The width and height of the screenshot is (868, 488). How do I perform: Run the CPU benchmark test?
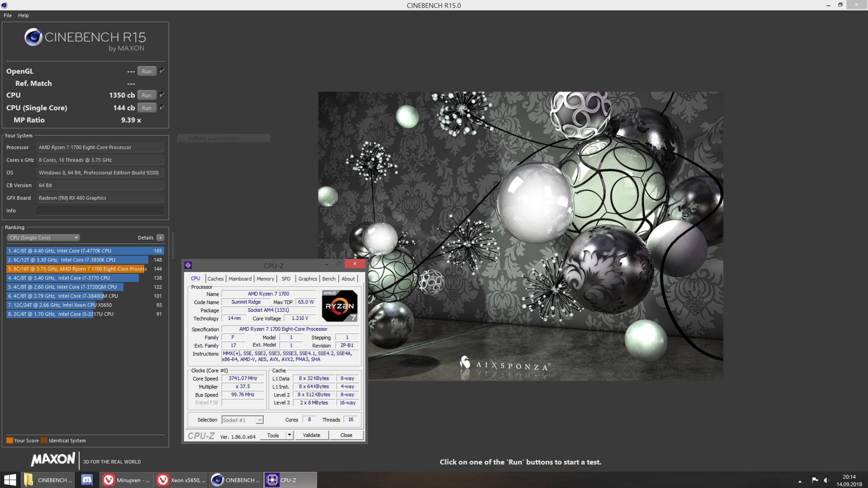147,95
